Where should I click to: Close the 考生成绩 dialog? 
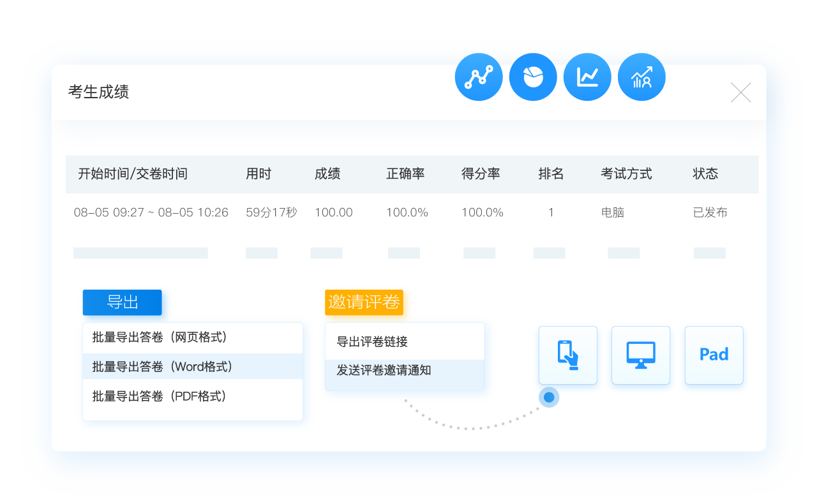pyautogui.click(x=740, y=93)
